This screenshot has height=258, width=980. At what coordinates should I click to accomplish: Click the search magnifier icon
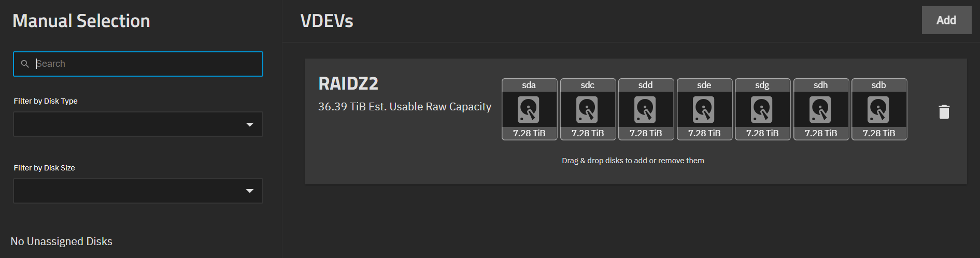[25, 64]
